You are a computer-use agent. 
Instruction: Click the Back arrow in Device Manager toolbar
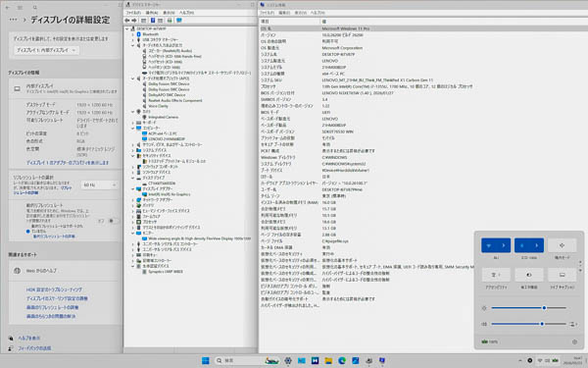click(x=127, y=21)
